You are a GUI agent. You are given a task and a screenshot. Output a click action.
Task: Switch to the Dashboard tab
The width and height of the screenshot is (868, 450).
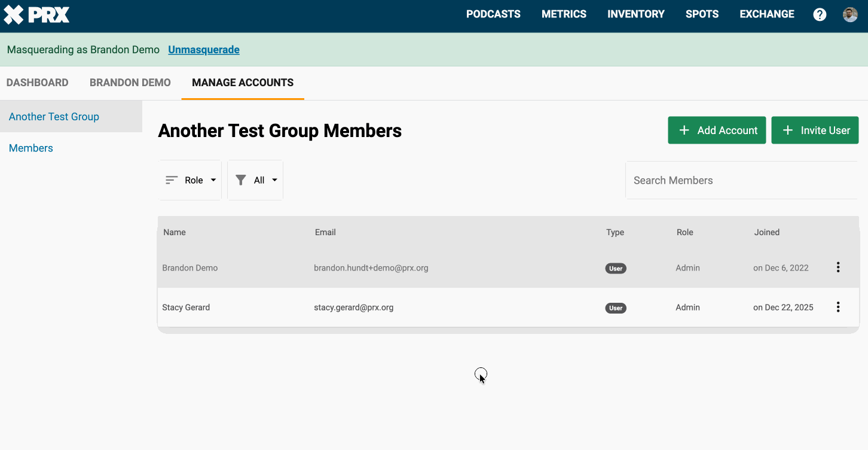pos(37,83)
